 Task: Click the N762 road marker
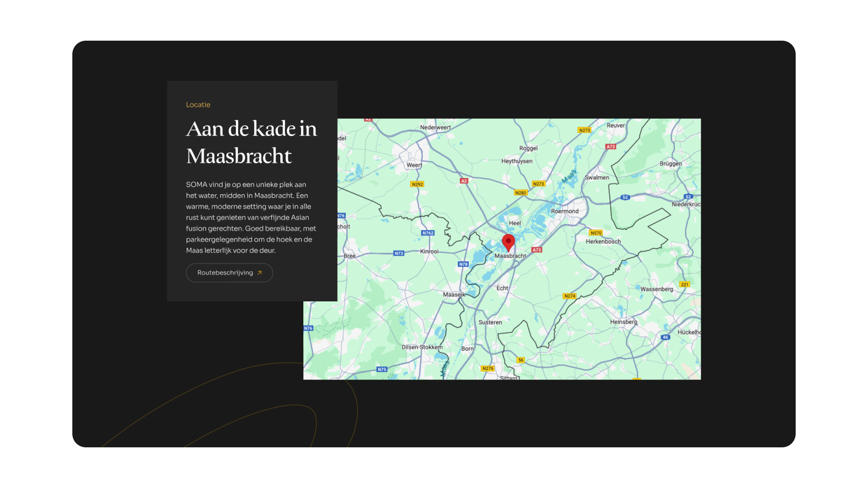(x=428, y=233)
